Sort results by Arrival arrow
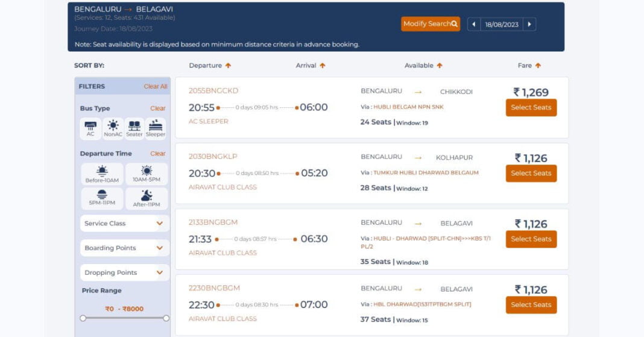 pos(323,66)
